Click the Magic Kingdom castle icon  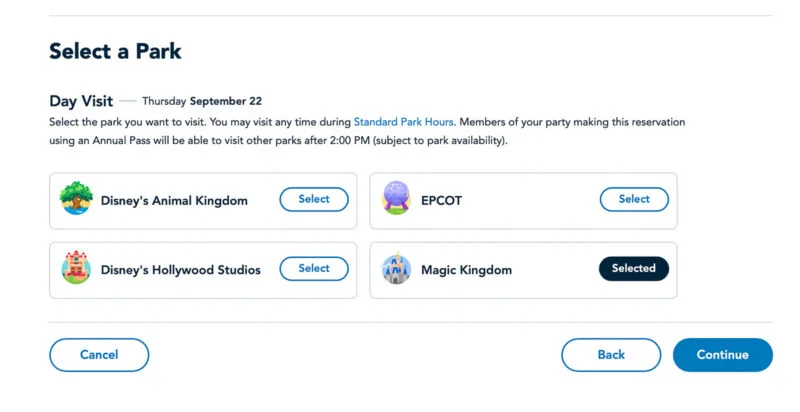396,268
